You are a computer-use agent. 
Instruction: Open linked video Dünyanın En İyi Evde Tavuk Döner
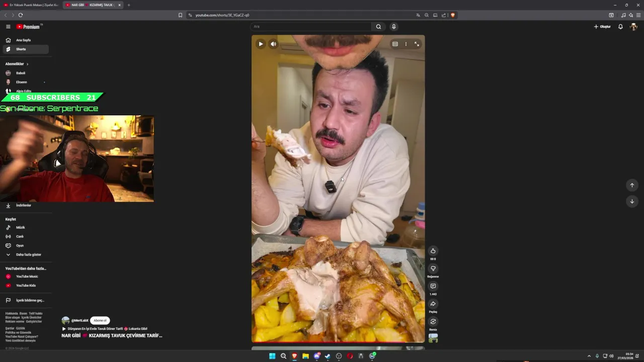104,329
